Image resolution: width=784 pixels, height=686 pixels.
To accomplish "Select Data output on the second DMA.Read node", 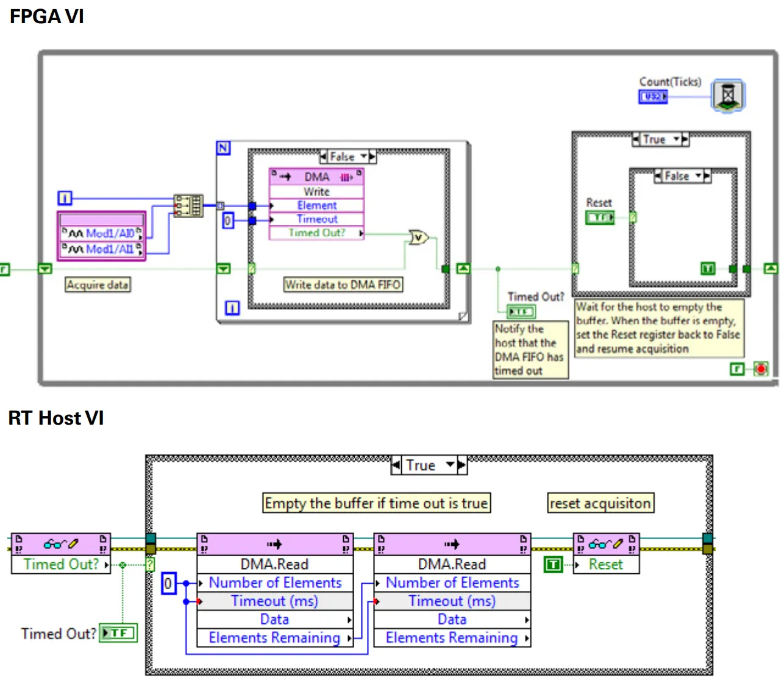I will tap(452, 619).
